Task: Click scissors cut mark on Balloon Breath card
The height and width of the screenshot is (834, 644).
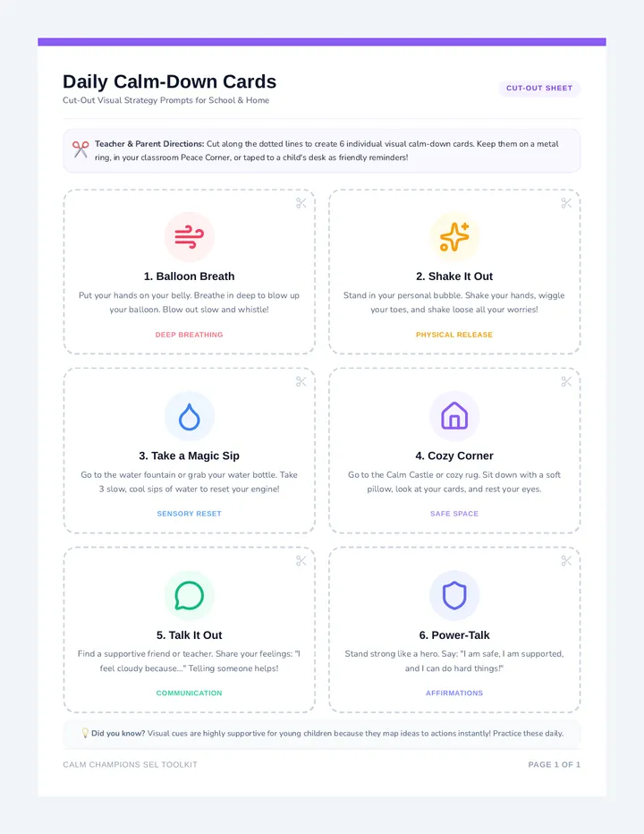Action: [301, 203]
